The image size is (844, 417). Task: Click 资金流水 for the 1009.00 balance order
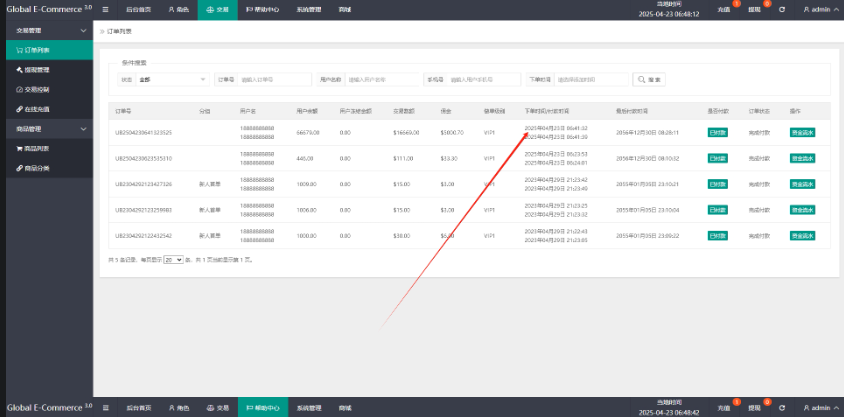pyautogui.click(x=802, y=184)
